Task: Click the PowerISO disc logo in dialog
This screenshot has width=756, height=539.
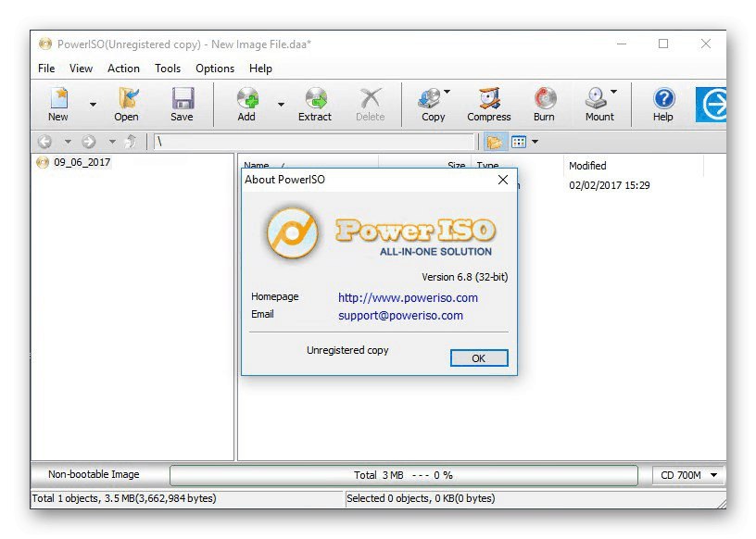Action: click(x=293, y=233)
